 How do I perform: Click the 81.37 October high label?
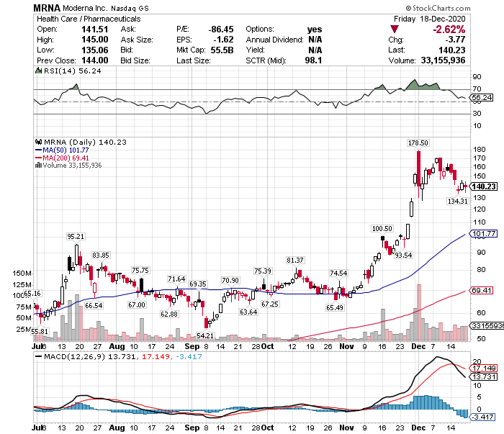[x=295, y=261]
